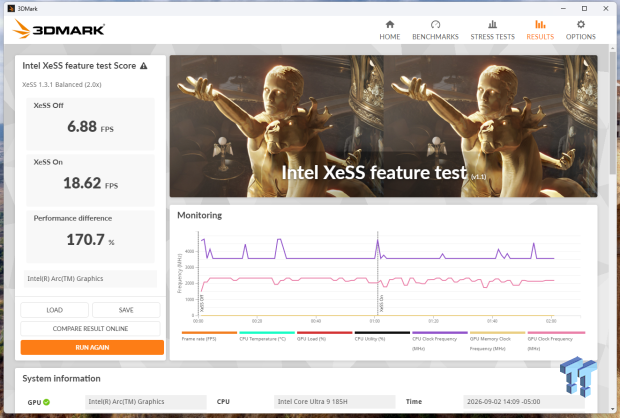Viewport: 620px width, 418px height.
Task: Click the XeSS On 18.62 FPS value
Action: 90,183
